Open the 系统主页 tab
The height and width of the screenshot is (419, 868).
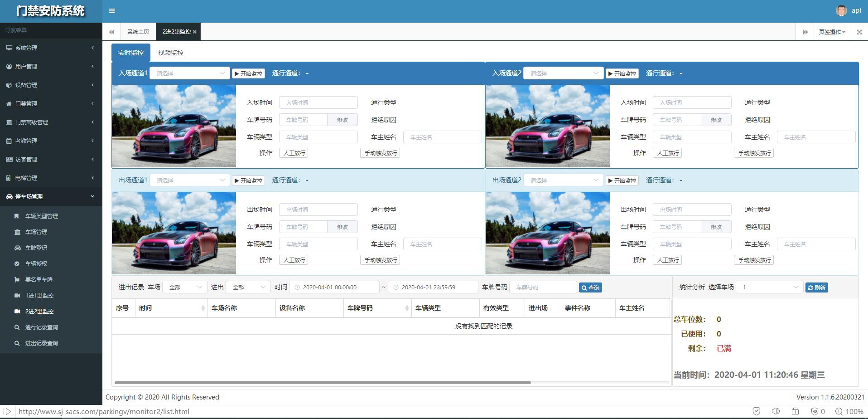(138, 32)
